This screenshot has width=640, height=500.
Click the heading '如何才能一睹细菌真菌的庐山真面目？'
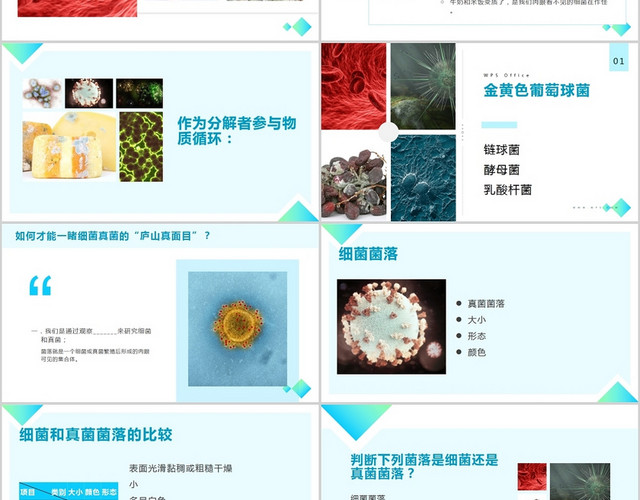point(113,236)
